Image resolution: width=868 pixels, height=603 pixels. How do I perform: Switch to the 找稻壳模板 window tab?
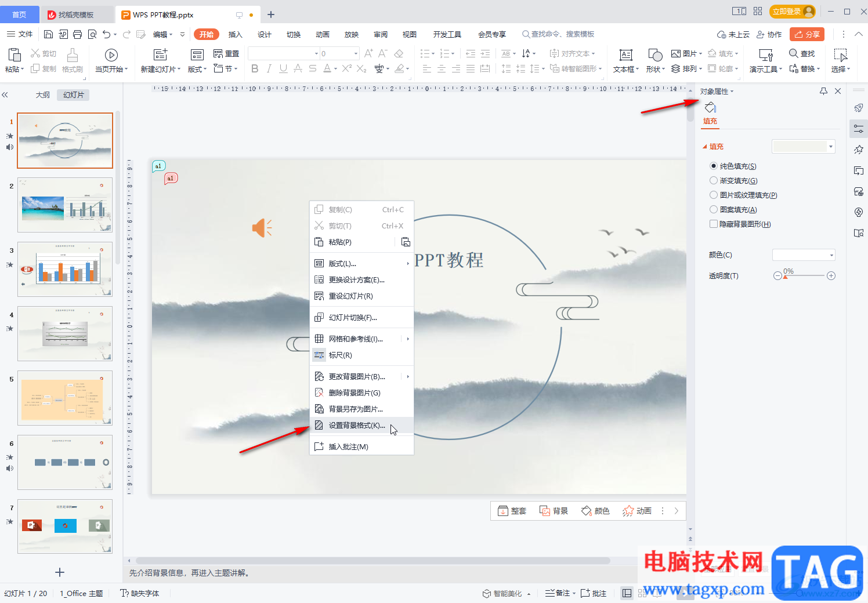[75, 14]
